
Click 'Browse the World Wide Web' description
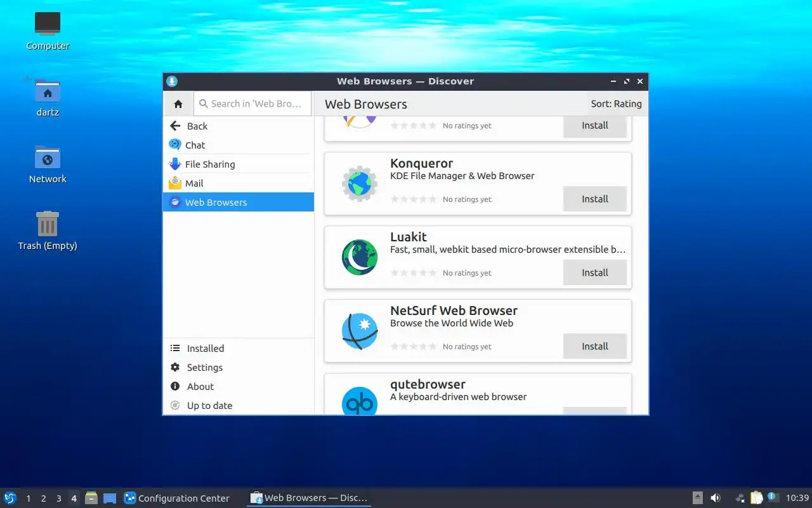coord(452,323)
